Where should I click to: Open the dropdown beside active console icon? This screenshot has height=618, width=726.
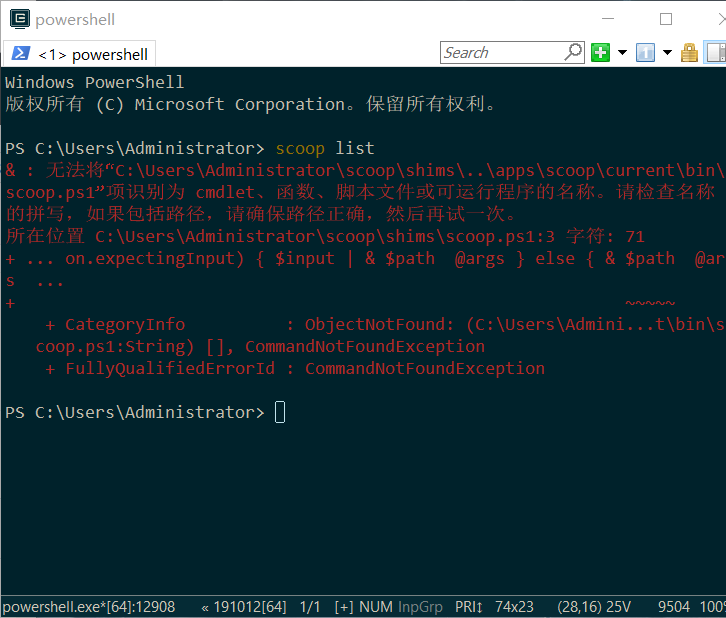[667, 52]
